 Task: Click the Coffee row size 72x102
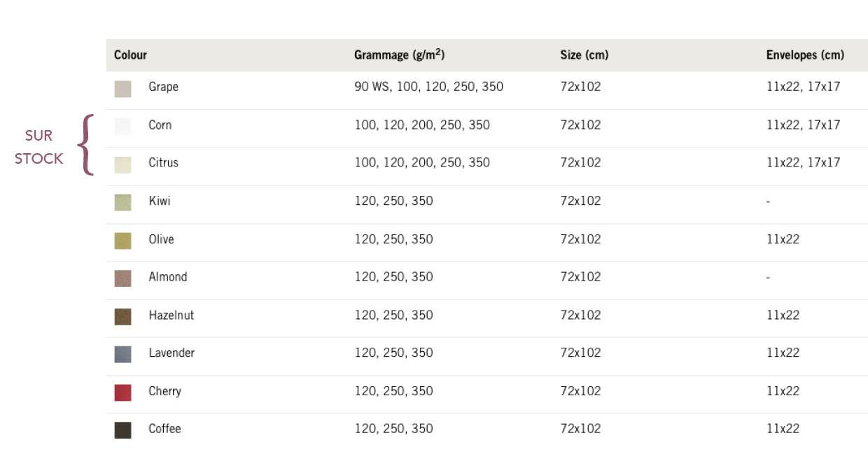pyautogui.click(x=580, y=428)
